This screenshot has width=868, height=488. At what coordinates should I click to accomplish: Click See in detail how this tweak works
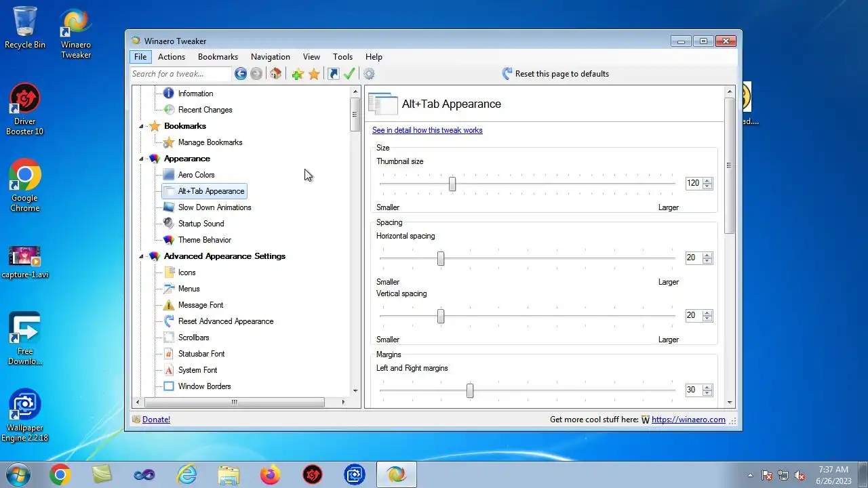[427, 130]
